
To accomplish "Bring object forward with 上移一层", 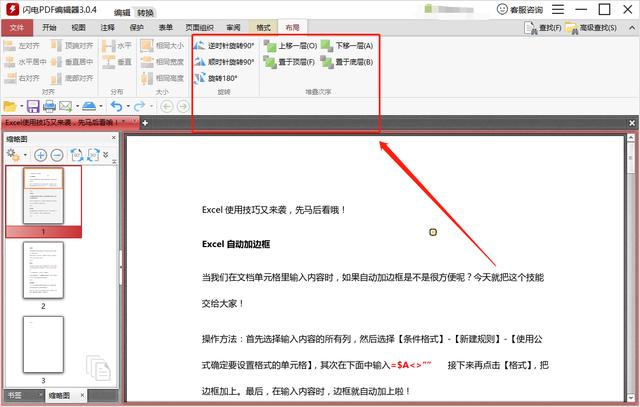I will [290, 46].
